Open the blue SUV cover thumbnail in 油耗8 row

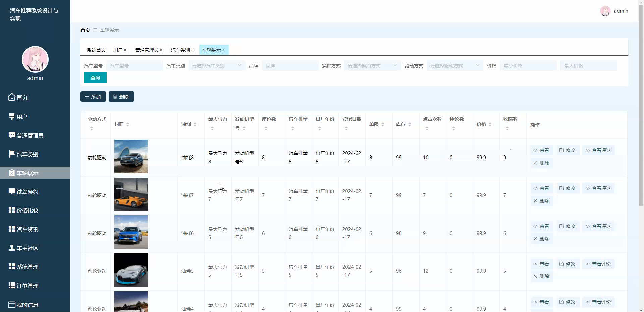[131, 157]
